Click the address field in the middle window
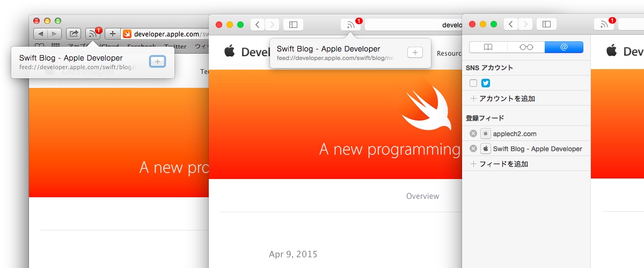 (x=413, y=24)
